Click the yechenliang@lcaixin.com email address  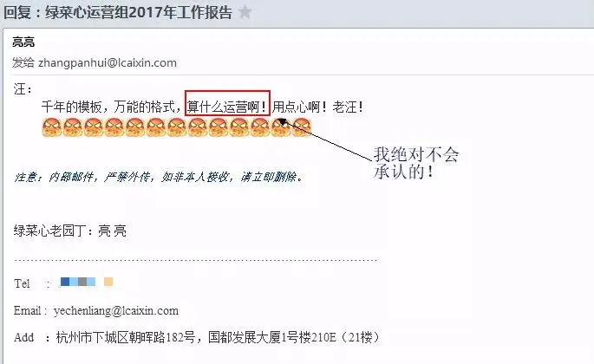point(116,310)
